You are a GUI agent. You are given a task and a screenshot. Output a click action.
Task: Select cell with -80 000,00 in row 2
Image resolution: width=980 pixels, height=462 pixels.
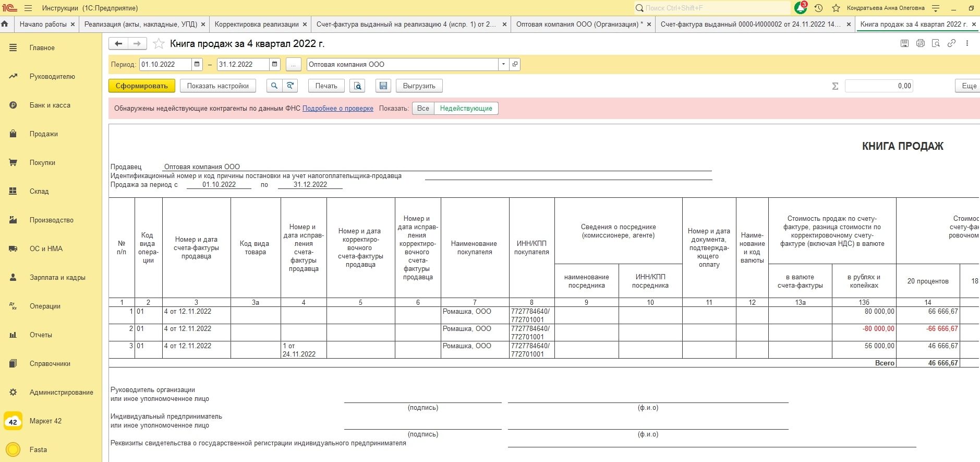[x=864, y=333]
